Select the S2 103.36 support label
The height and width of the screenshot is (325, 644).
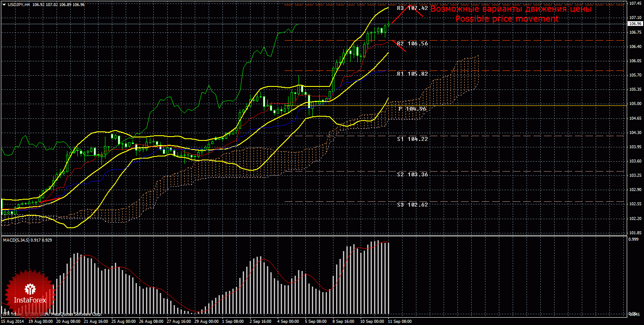[x=412, y=174]
